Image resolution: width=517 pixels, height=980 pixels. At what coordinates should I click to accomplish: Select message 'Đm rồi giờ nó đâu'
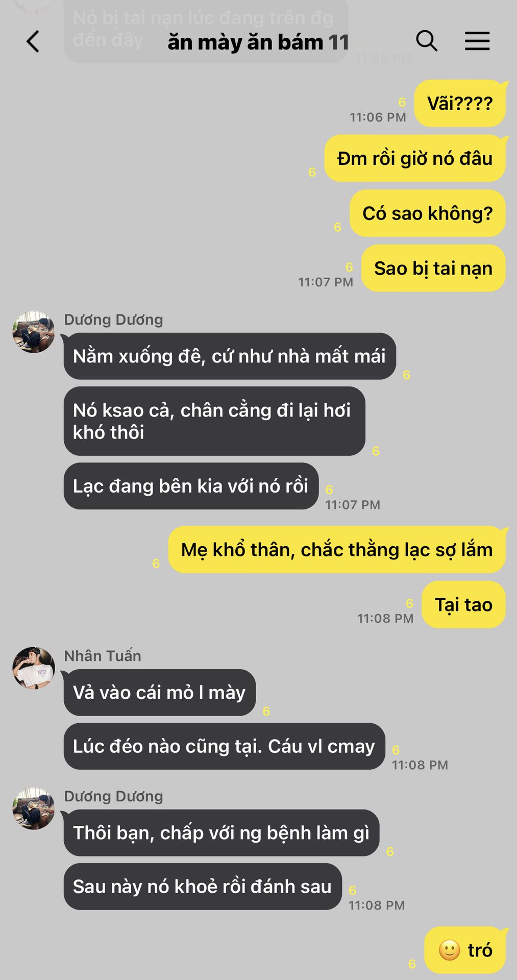click(x=415, y=158)
